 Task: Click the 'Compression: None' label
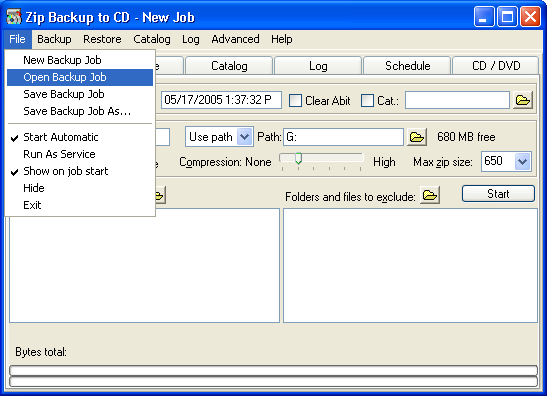point(225,162)
